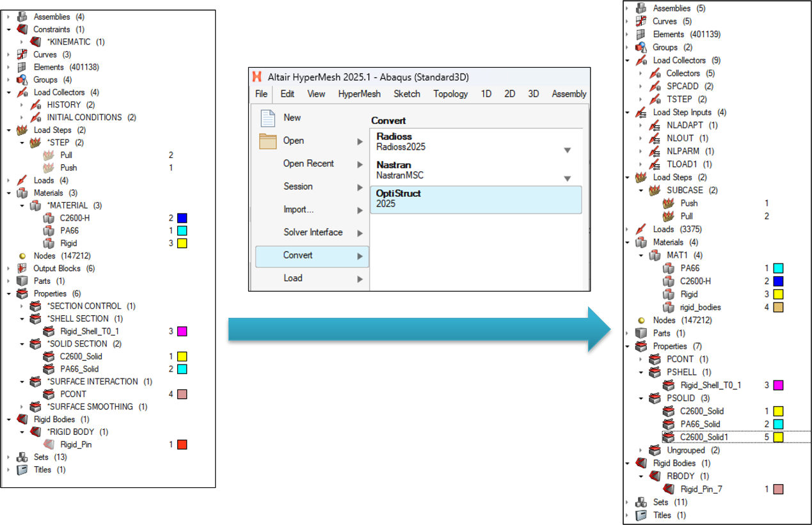Click the PCONT property icon in left tree

(49, 394)
